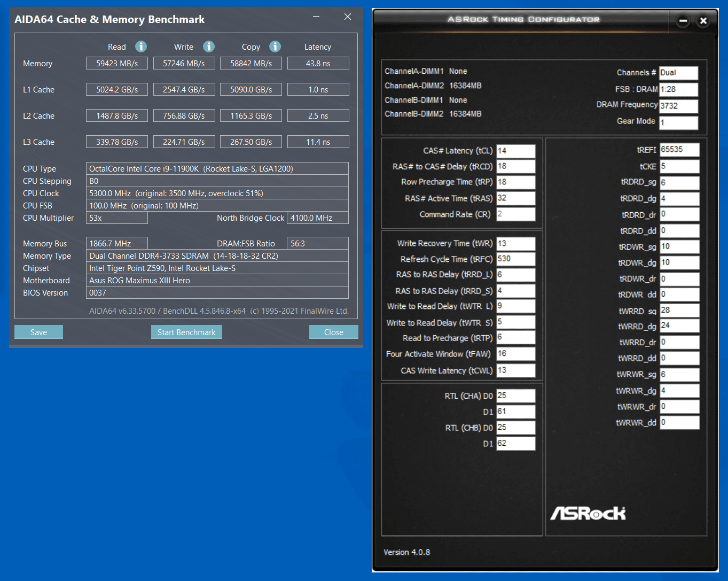Image resolution: width=728 pixels, height=581 pixels.
Task: Click the Channels # Dual field
Action: [x=678, y=73]
